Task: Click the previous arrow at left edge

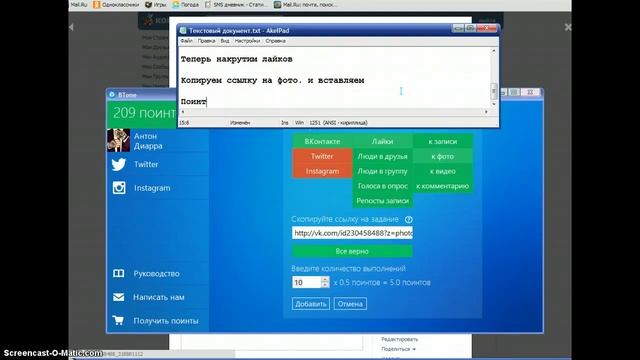Action: (x=71, y=27)
